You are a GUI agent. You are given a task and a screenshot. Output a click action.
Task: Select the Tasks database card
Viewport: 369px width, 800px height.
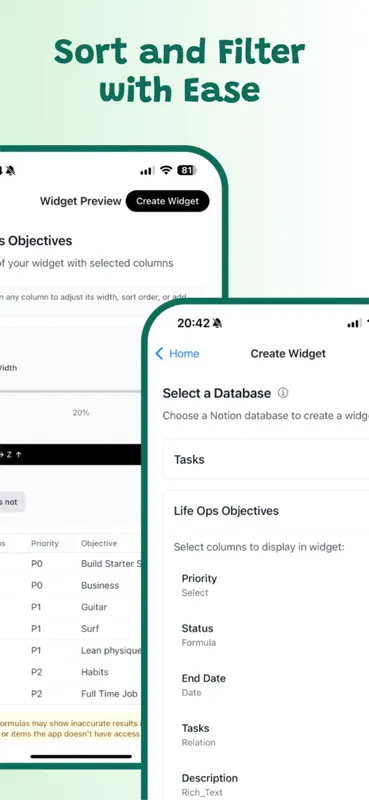[266, 459]
